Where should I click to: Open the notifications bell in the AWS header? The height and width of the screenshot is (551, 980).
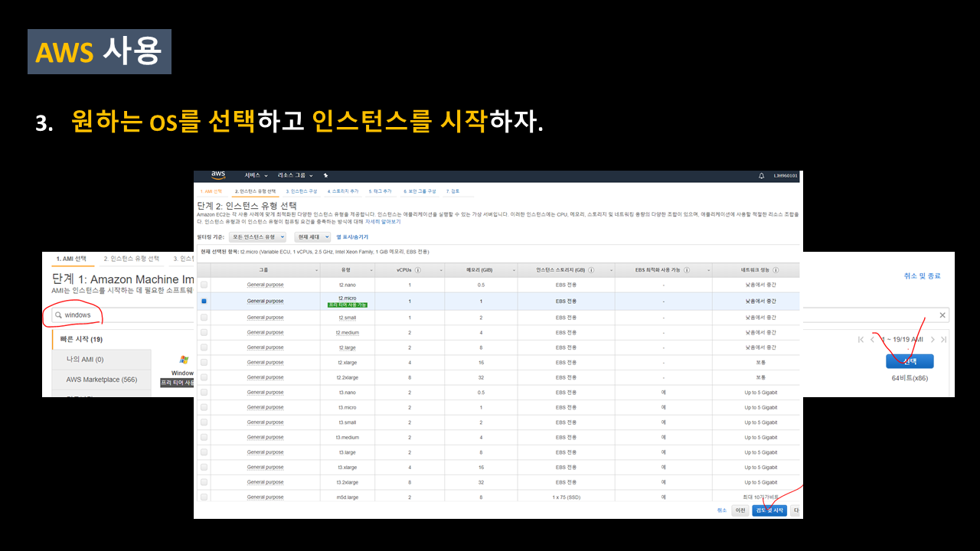click(761, 176)
